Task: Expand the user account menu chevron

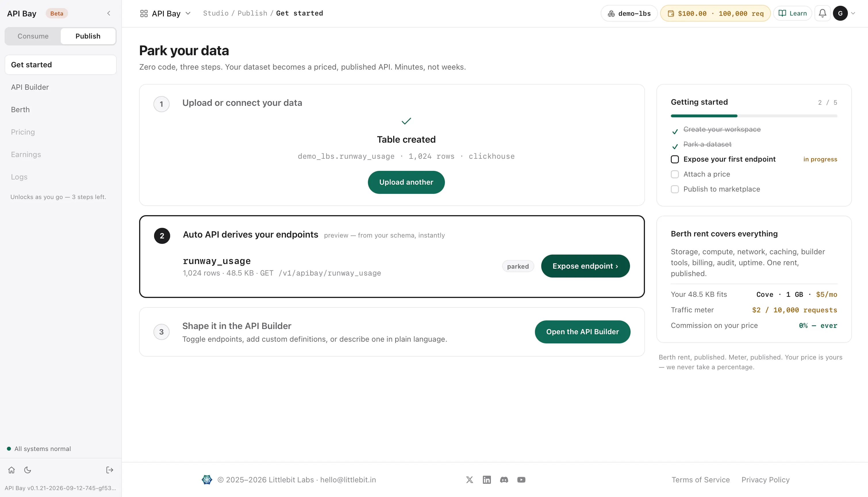Action: pos(853,13)
